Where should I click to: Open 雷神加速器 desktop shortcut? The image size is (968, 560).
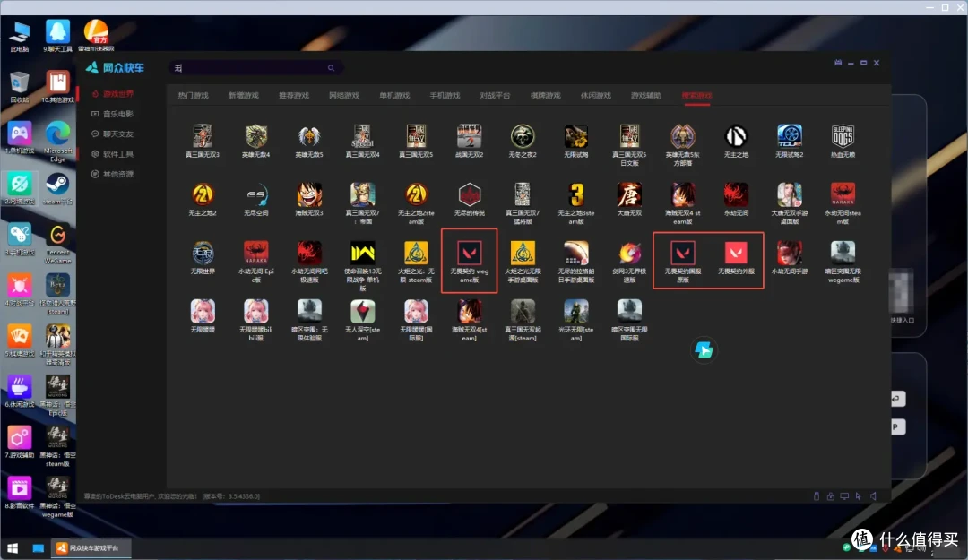[96, 36]
